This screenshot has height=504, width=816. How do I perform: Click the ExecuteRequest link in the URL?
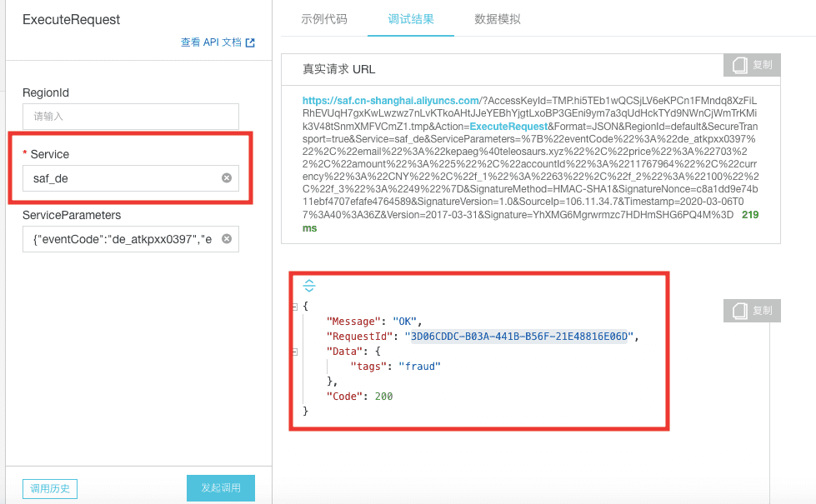[508, 127]
